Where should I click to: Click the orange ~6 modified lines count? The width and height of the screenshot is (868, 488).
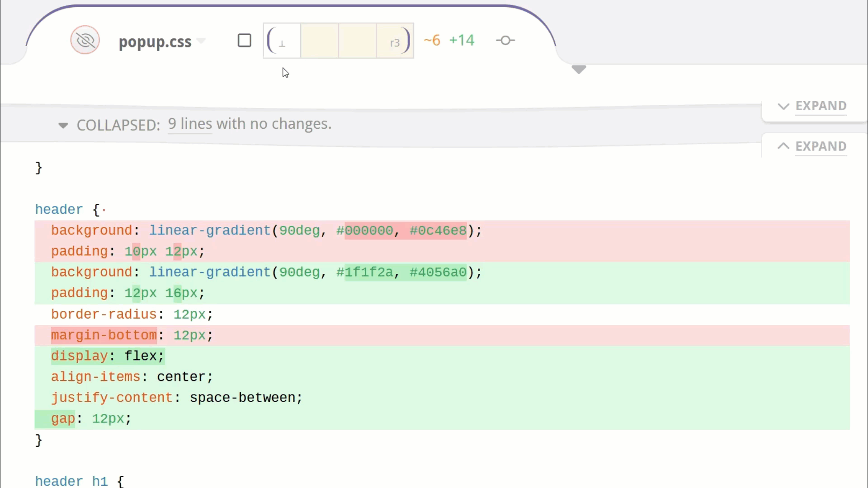coord(432,40)
